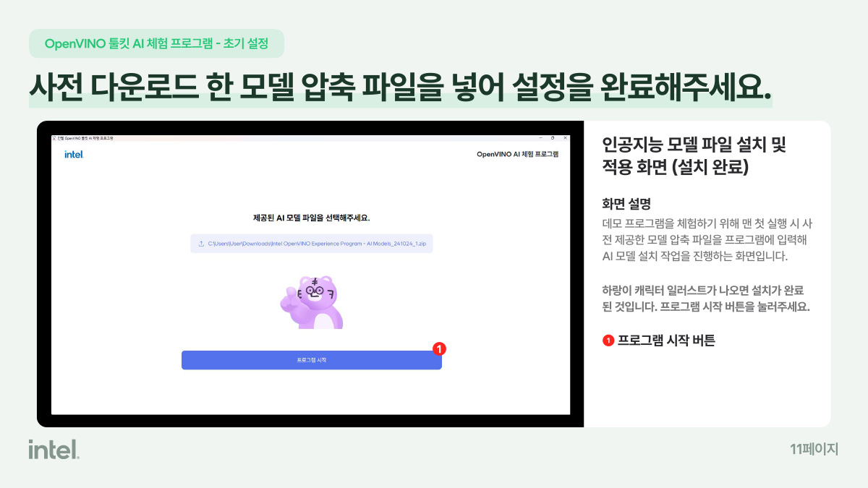Start the program with the 프로그램 시작 button
868x488 pixels.
coord(311,360)
